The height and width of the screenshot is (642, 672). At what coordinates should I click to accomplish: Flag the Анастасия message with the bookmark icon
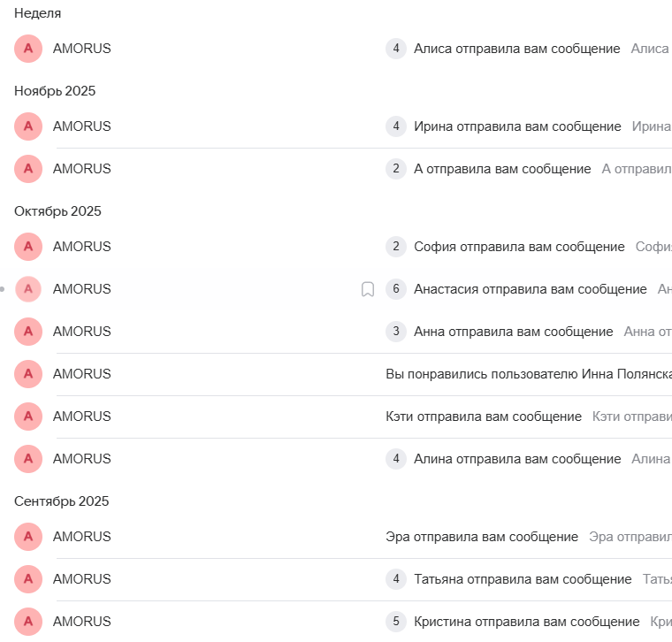tap(368, 289)
